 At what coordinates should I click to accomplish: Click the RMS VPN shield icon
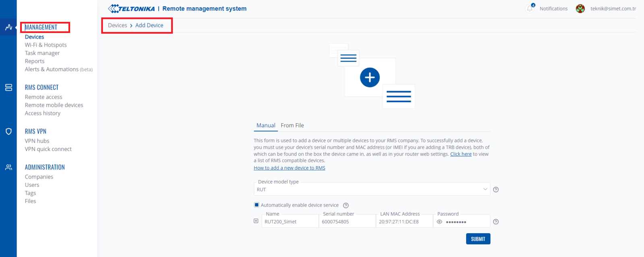[8, 131]
